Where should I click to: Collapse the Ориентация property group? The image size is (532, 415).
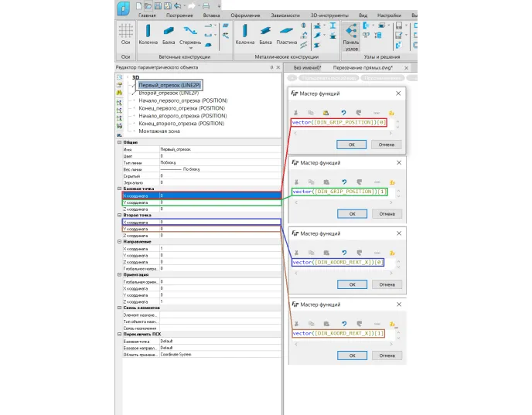click(119, 274)
